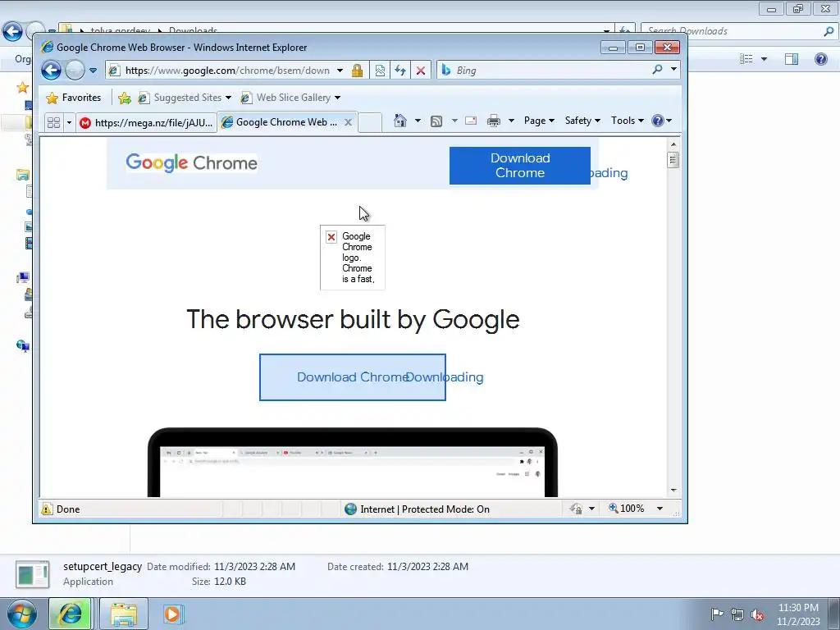Click the privacy report icon in status bar
Viewport: 840px width, 630px height.
click(x=576, y=509)
